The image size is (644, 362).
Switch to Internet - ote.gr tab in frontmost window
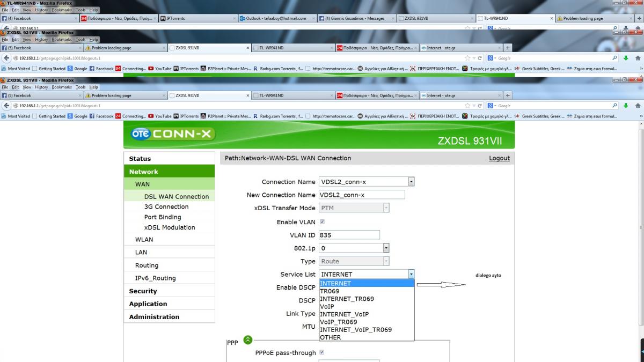pyautogui.click(x=460, y=95)
